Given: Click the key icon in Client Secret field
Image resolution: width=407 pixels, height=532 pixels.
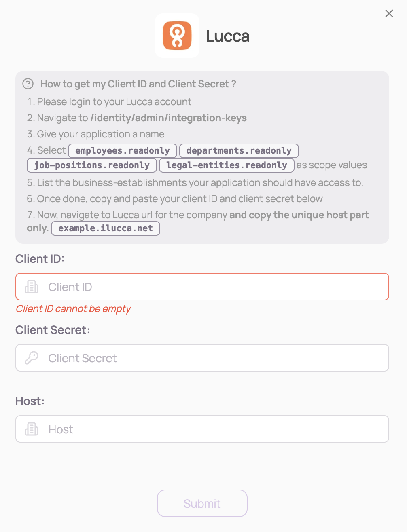Looking at the screenshot, I should [x=32, y=358].
